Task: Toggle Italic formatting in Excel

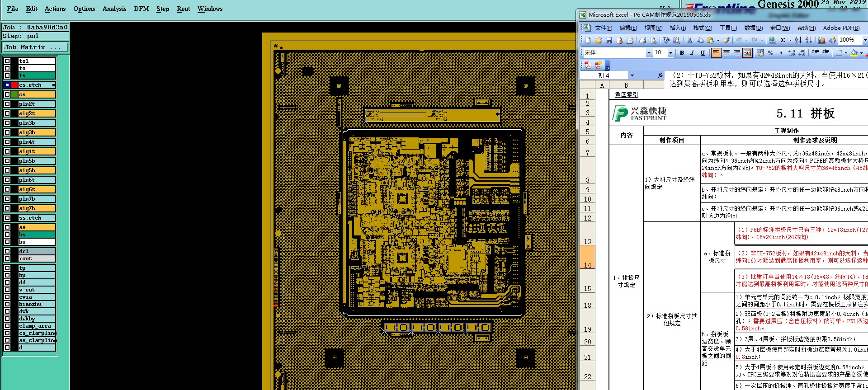Action: click(x=692, y=53)
